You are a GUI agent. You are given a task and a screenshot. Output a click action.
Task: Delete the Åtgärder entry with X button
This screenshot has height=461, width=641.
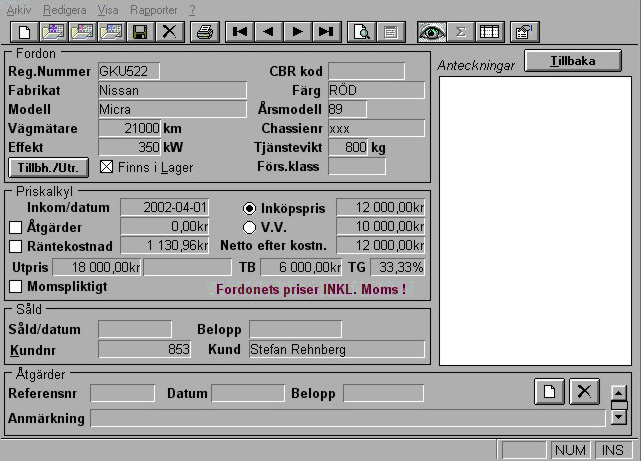tap(583, 392)
